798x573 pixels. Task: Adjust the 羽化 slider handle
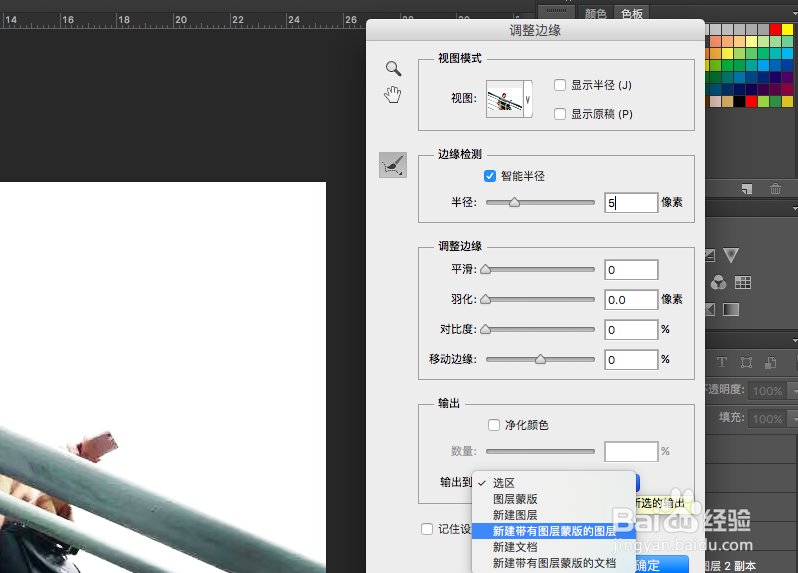click(x=486, y=299)
